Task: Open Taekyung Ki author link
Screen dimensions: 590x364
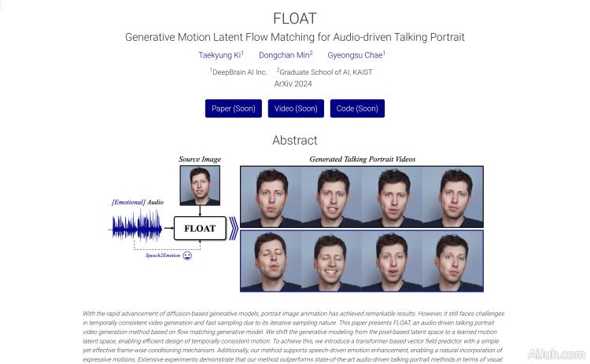Action: 219,55
